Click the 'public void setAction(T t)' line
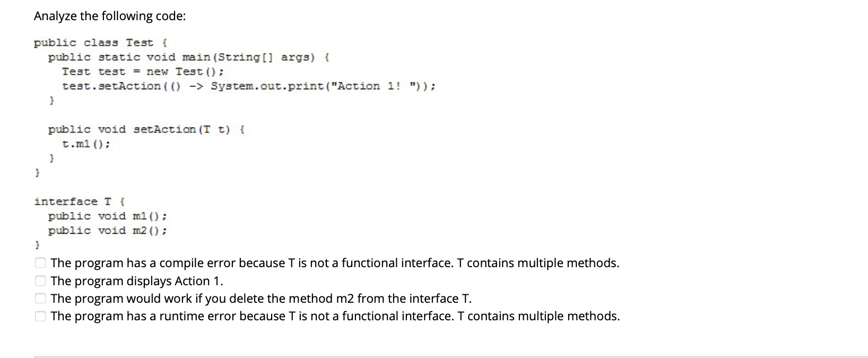 coord(146,129)
